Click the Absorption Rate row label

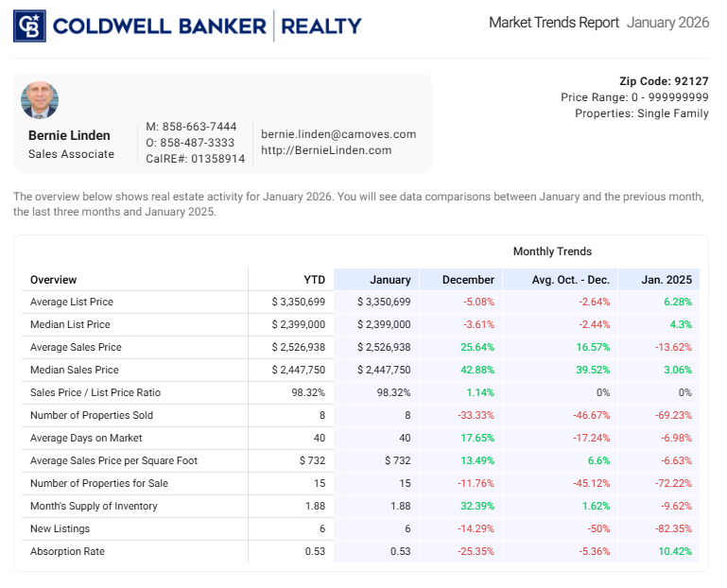coord(67,552)
